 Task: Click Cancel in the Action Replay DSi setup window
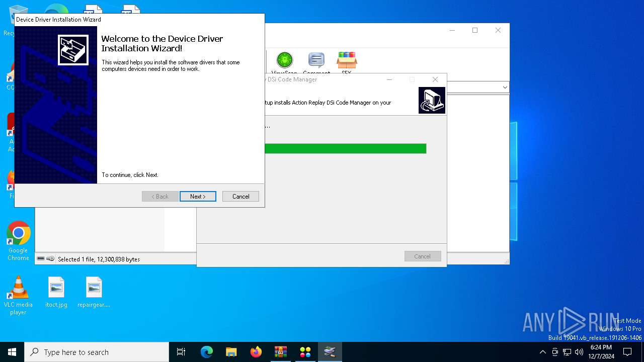coord(423,256)
